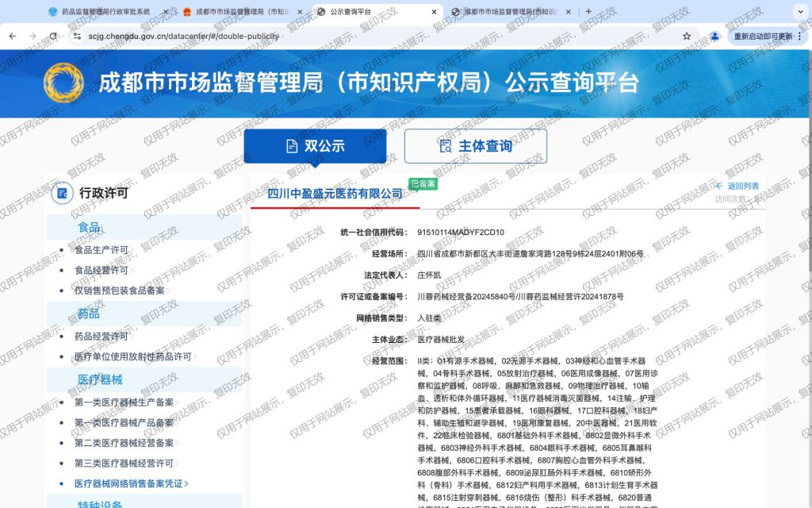Open 食品生产许可 in the sidebar
This screenshot has width=812, height=508.
(x=101, y=250)
